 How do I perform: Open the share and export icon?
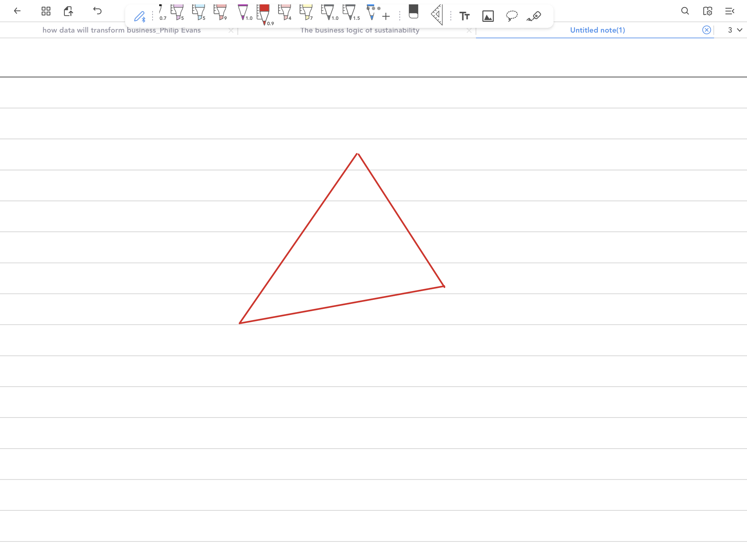[69, 11]
